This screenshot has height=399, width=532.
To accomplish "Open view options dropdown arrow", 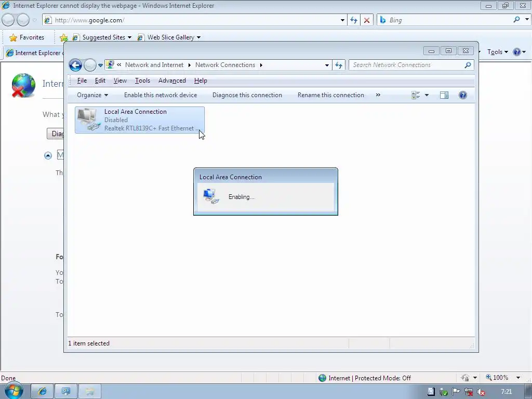I will click(x=427, y=96).
